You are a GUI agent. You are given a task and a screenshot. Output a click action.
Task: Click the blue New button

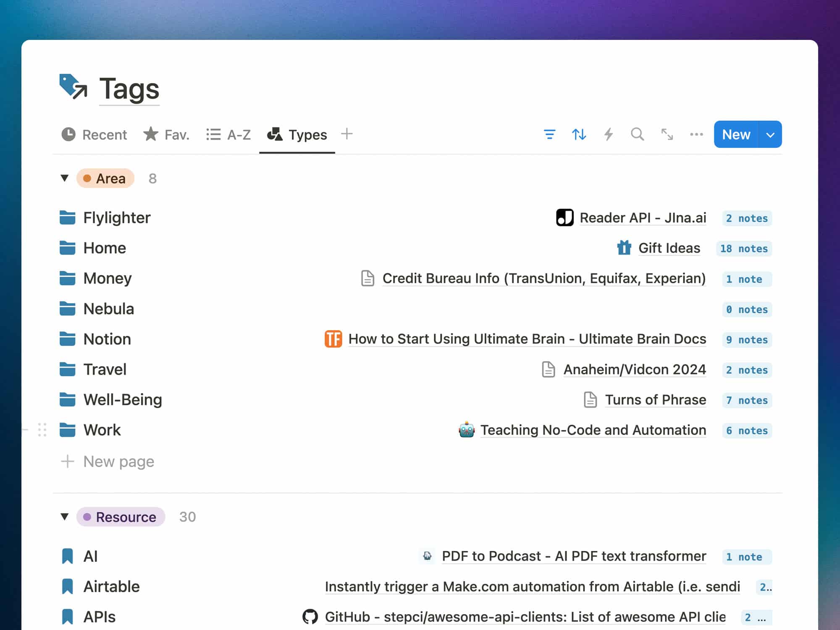pyautogui.click(x=736, y=135)
